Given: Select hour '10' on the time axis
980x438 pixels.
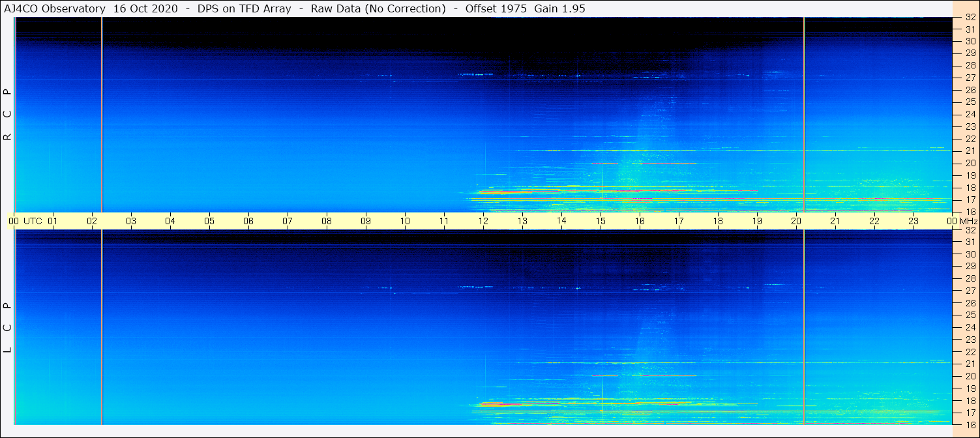Looking at the screenshot, I should click(405, 221).
